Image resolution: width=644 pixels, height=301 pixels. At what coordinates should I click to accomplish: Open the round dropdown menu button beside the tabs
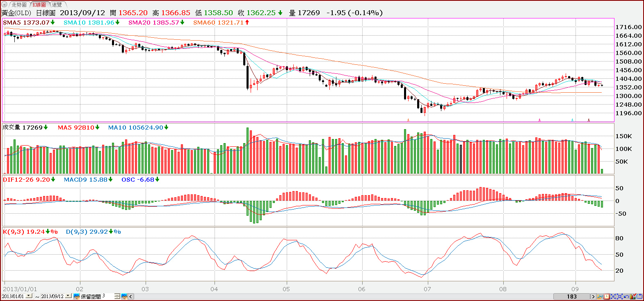pyautogui.click(x=5, y=5)
